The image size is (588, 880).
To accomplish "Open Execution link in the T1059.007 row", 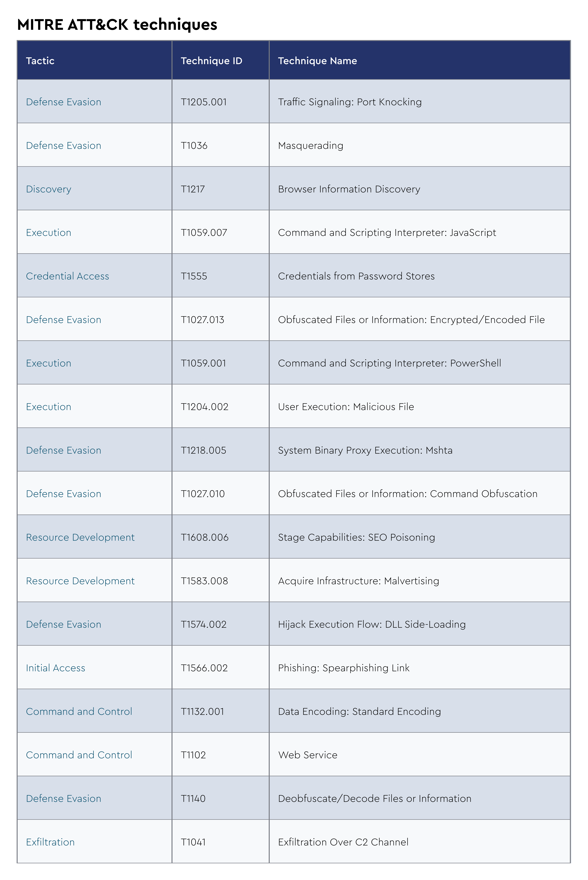I will (x=48, y=233).
